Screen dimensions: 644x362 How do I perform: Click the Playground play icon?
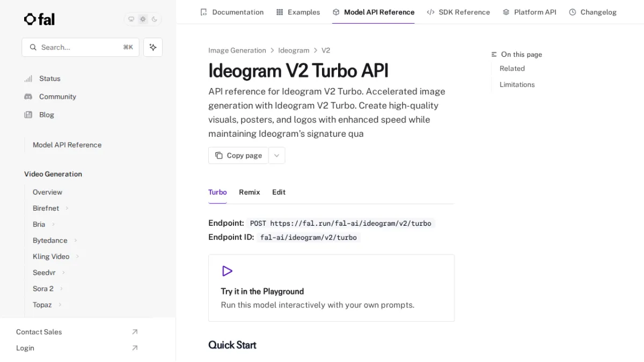[x=227, y=271]
